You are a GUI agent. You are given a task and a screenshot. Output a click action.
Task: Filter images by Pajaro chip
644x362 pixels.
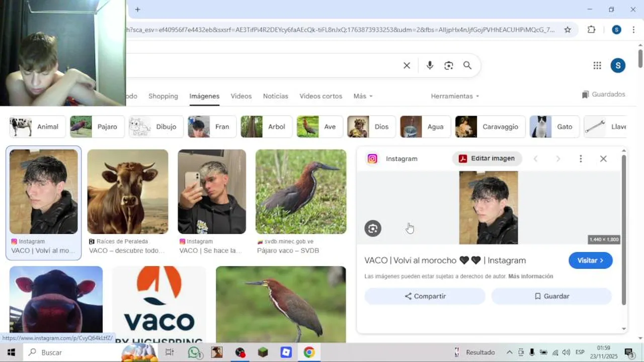click(x=97, y=127)
